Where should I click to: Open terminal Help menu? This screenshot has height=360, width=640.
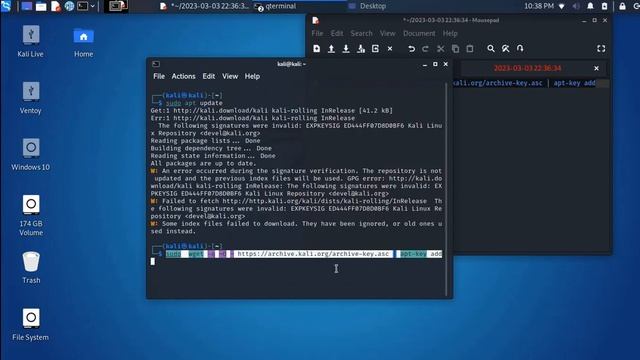pyautogui.click(x=252, y=76)
